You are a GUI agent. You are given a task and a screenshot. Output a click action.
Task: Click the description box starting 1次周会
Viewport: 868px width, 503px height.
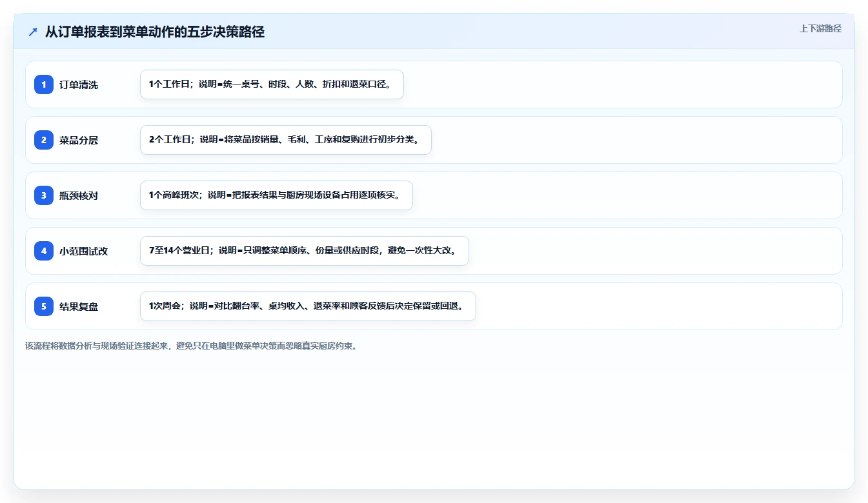pyautogui.click(x=308, y=306)
